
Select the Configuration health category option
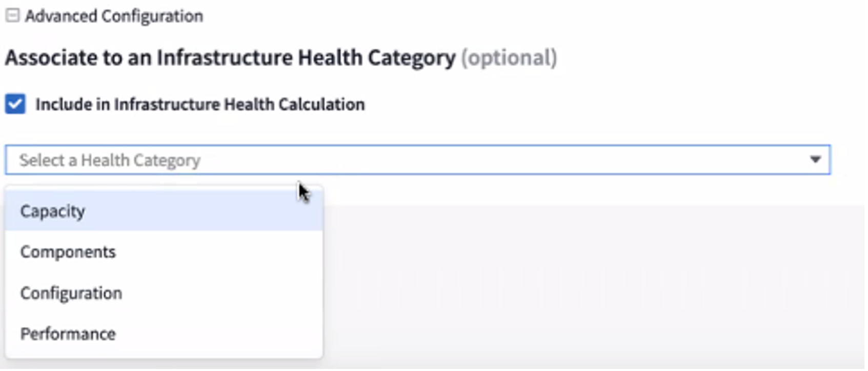pos(71,293)
